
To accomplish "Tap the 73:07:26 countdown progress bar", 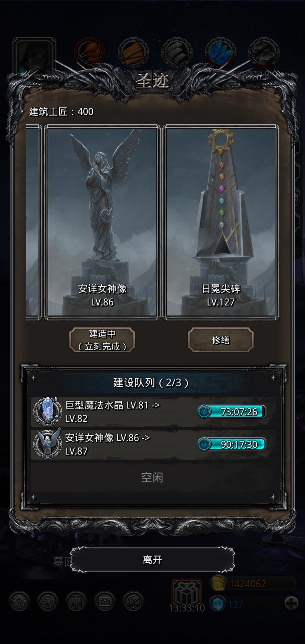I will coord(232,412).
